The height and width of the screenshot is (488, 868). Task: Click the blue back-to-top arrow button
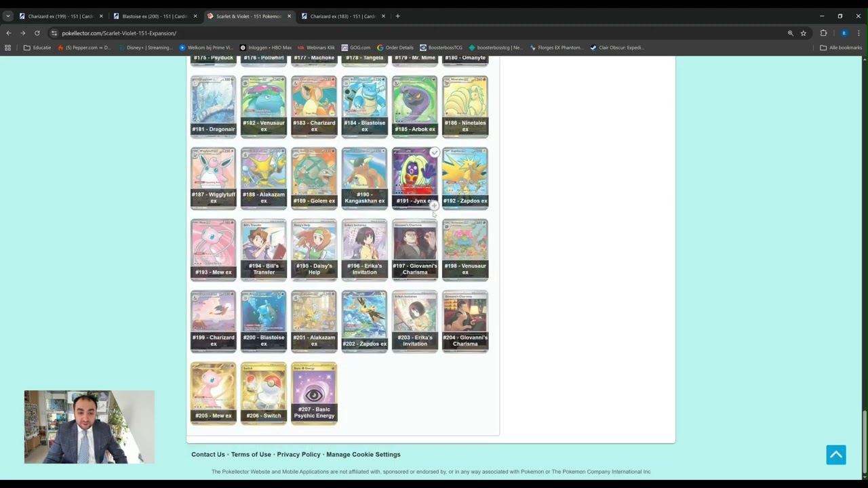(836, 455)
